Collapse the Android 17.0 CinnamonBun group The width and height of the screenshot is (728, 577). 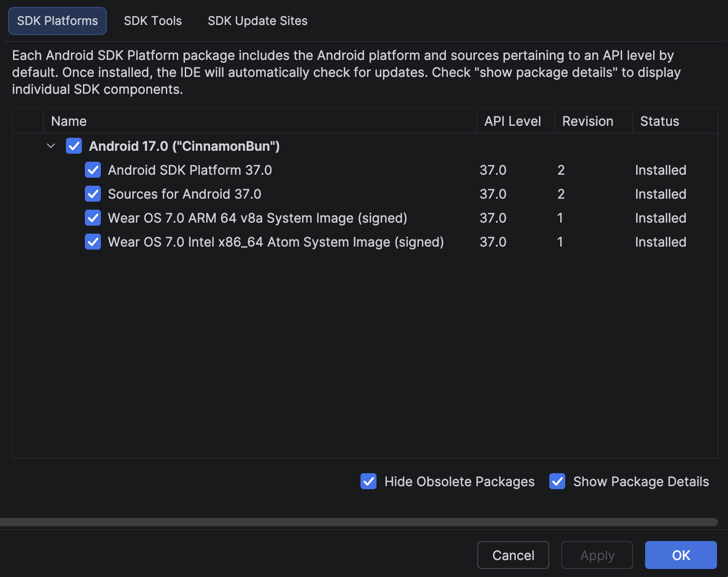pyautogui.click(x=51, y=146)
